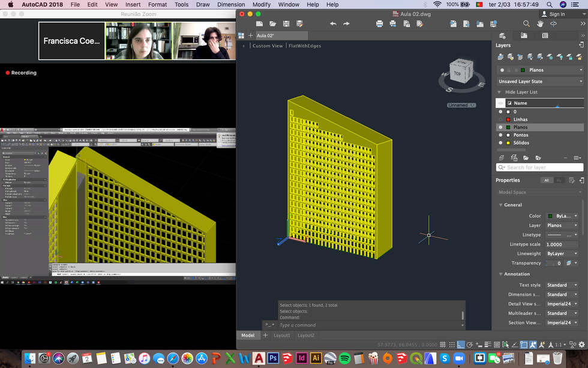Open the Lineweight ByLayer dropdown
This screenshot has width=588, height=368.
562,253
